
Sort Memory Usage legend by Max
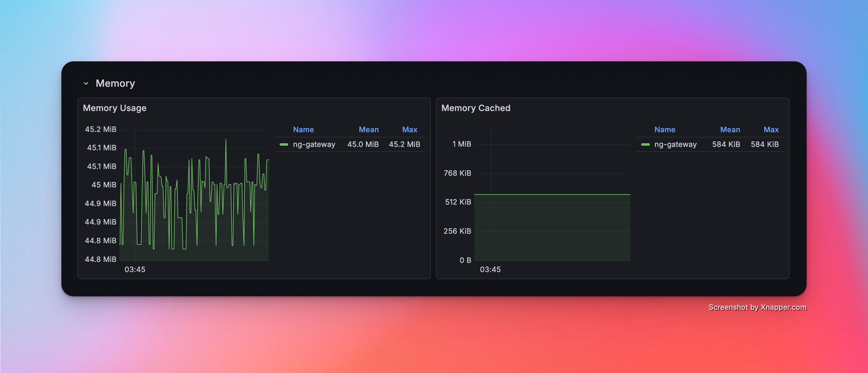coord(409,130)
